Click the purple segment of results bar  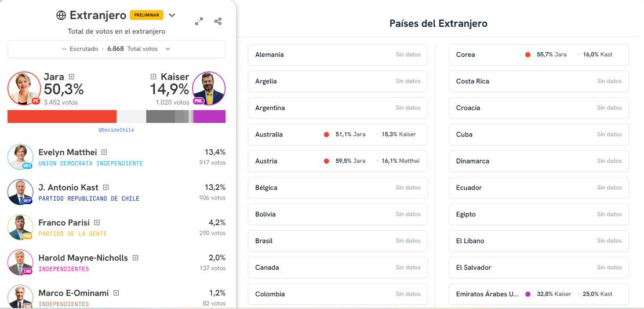[209, 117]
